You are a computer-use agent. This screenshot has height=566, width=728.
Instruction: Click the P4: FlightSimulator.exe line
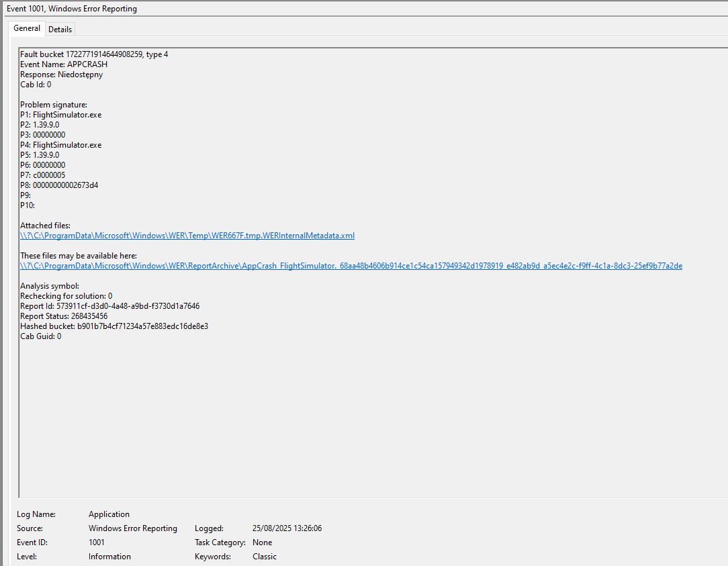(x=60, y=145)
